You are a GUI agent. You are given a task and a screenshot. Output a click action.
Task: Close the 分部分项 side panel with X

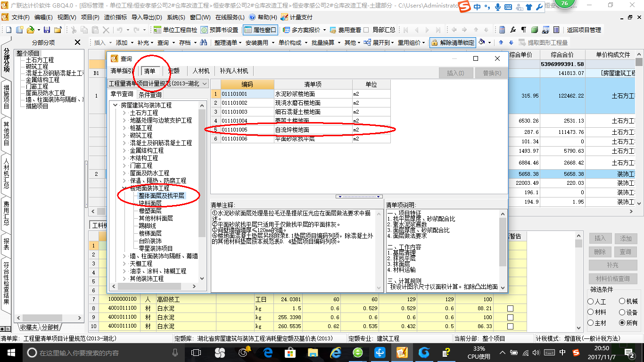click(x=78, y=42)
